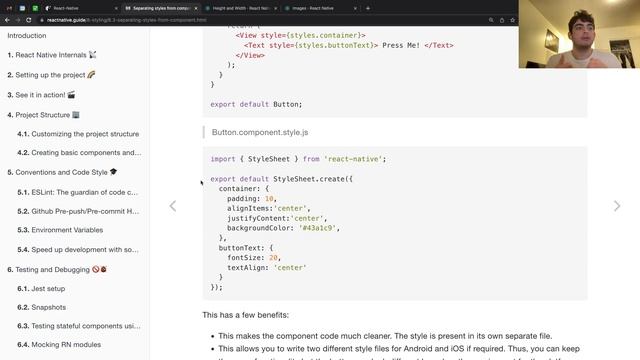Open '5.3. Environment Variables' section
This screenshot has width=640, height=360.
[x=60, y=230]
